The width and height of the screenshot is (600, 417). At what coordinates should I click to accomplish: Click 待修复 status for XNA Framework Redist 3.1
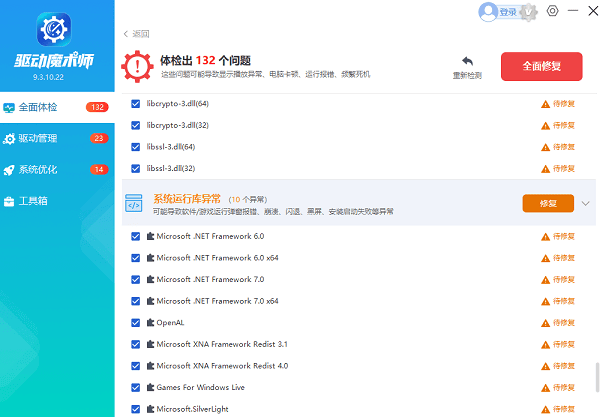pyautogui.click(x=564, y=344)
